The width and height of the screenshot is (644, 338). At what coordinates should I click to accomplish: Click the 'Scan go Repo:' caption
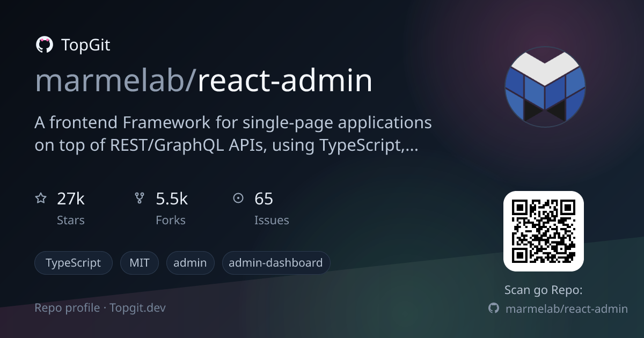(544, 290)
